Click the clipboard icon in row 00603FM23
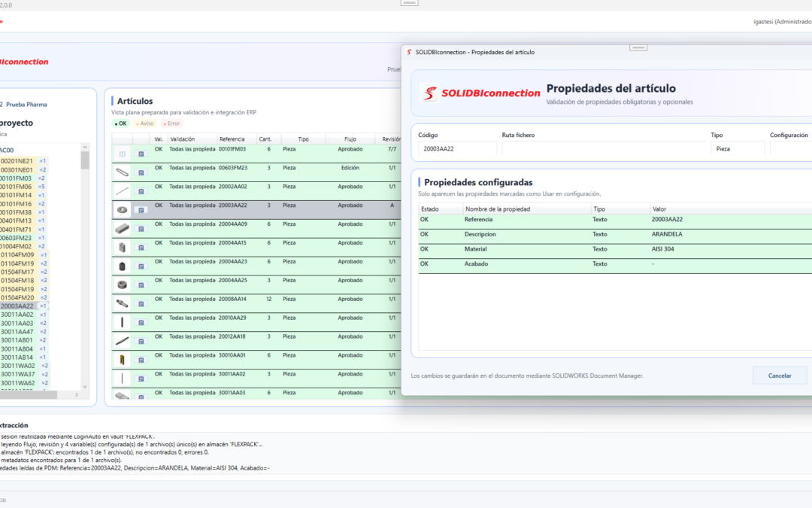The width and height of the screenshot is (812, 508). (x=141, y=172)
